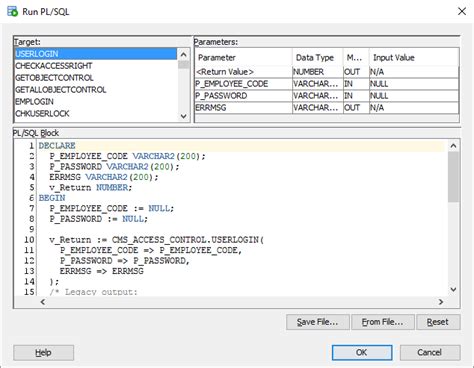Viewport: 474px width, 368px height.
Task: Click the NUMBER data type cell
Action: click(318, 72)
